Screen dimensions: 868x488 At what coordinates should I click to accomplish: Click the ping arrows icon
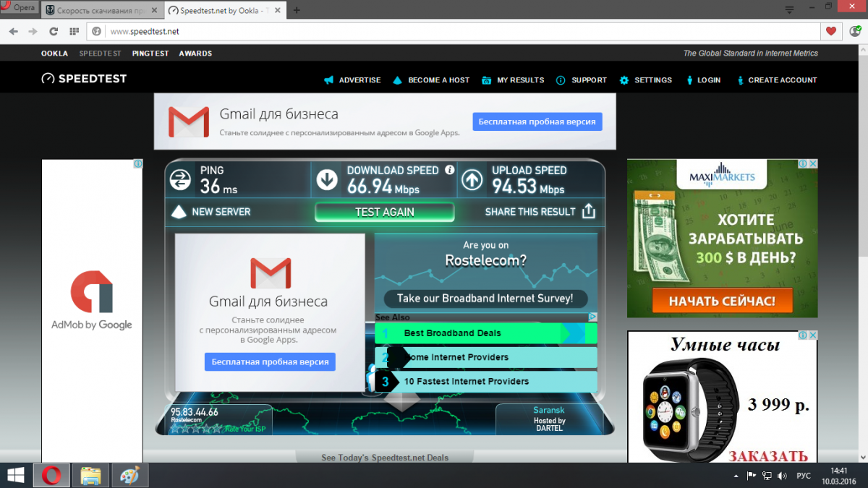(180, 180)
